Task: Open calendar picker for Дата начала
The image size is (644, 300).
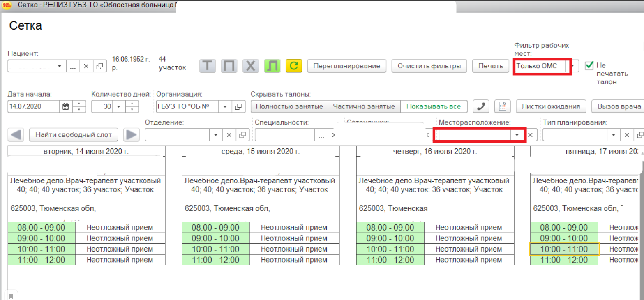Action: (65, 106)
